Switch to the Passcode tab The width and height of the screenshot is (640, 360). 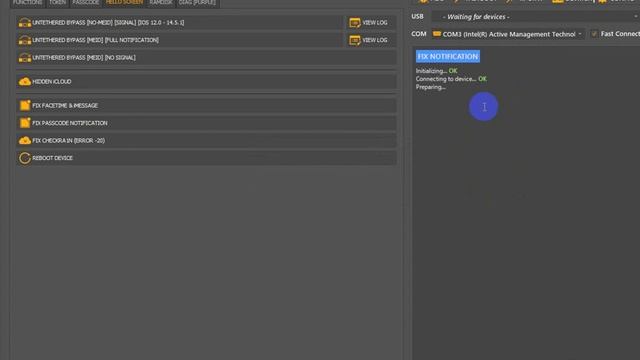point(86,3)
